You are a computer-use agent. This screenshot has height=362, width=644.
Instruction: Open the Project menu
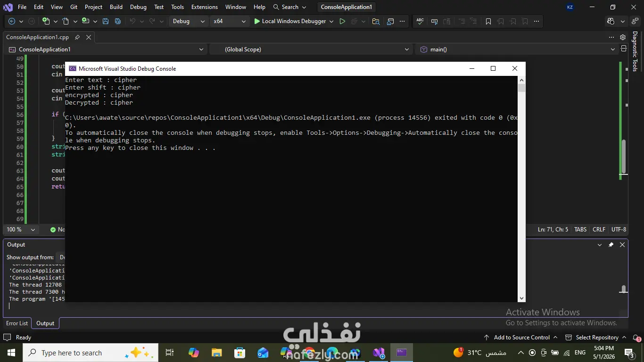93,7
